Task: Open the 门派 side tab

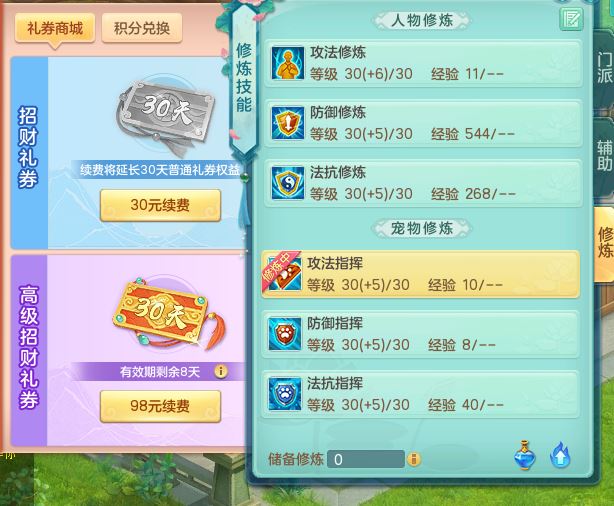Action: tap(604, 67)
